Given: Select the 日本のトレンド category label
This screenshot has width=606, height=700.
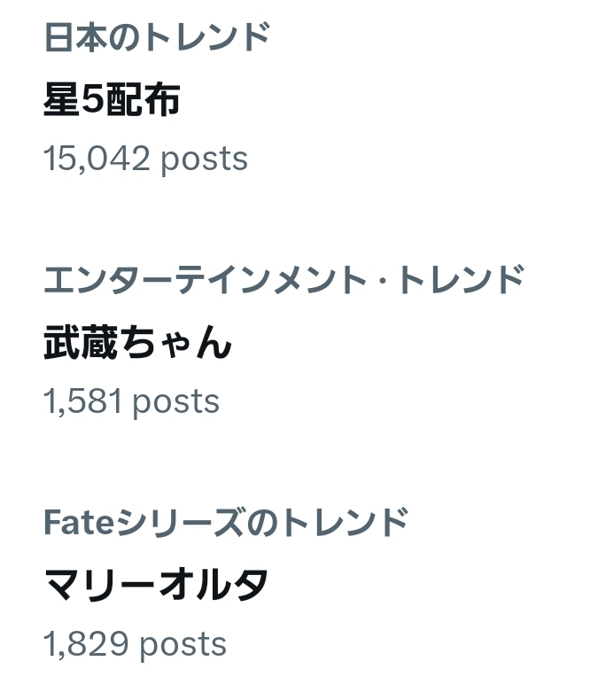Looking at the screenshot, I should [x=157, y=37].
